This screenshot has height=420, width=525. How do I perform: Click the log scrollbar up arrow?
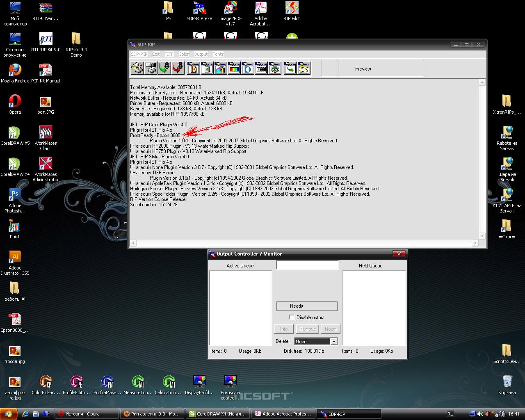pyautogui.click(x=482, y=82)
